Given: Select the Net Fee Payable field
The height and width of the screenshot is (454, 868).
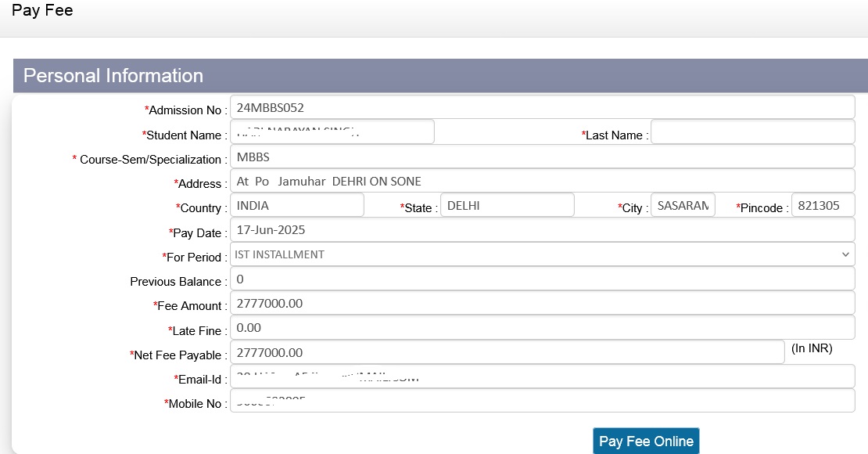Looking at the screenshot, I should pyautogui.click(x=507, y=353).
